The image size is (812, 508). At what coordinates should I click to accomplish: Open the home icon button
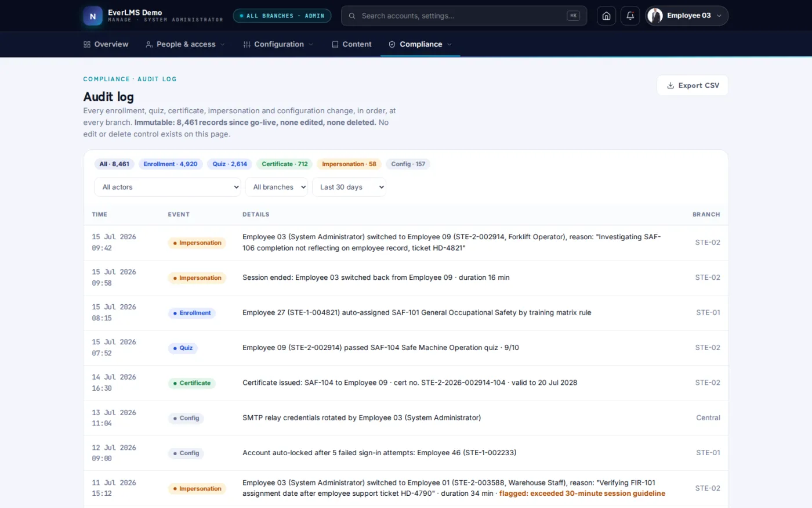click(606, 16)
